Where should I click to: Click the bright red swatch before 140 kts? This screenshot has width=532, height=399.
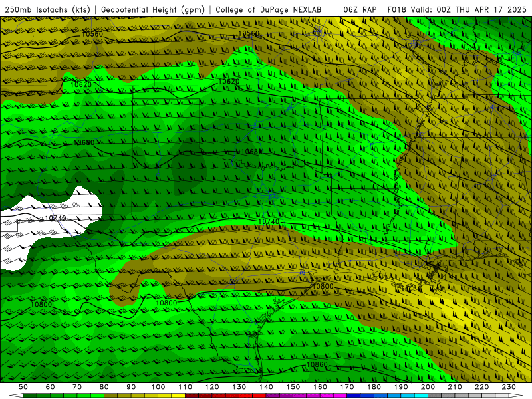coord(259,396)
